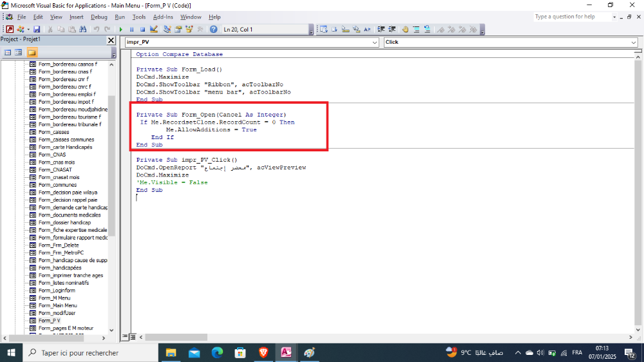Select Form_caisses communes in project tree
The width and height of the screenshot is (644, 362).
66,139
